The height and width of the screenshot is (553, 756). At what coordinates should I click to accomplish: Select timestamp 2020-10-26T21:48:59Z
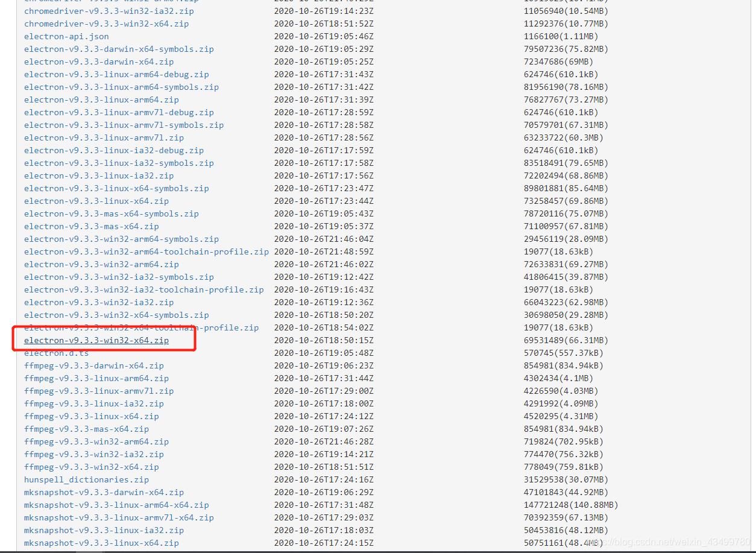(324, 251)
